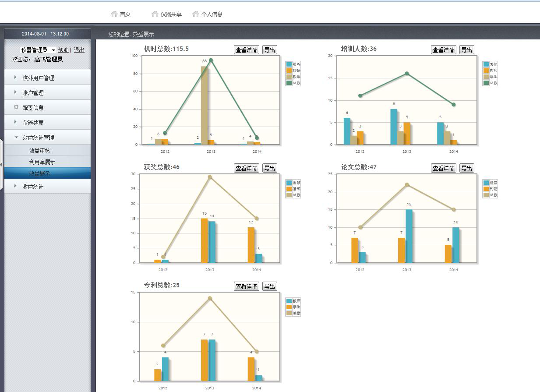Click the house icon next to 个人信息

196,14
